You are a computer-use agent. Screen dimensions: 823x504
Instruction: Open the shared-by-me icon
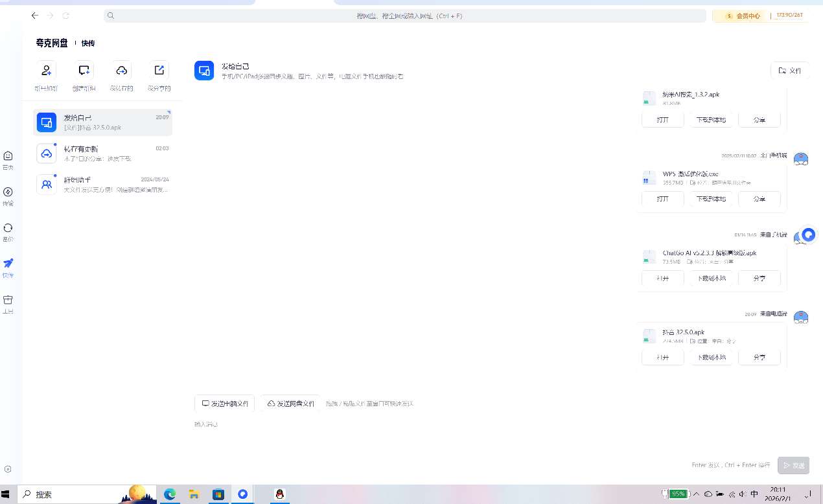(x=159, y=71)
